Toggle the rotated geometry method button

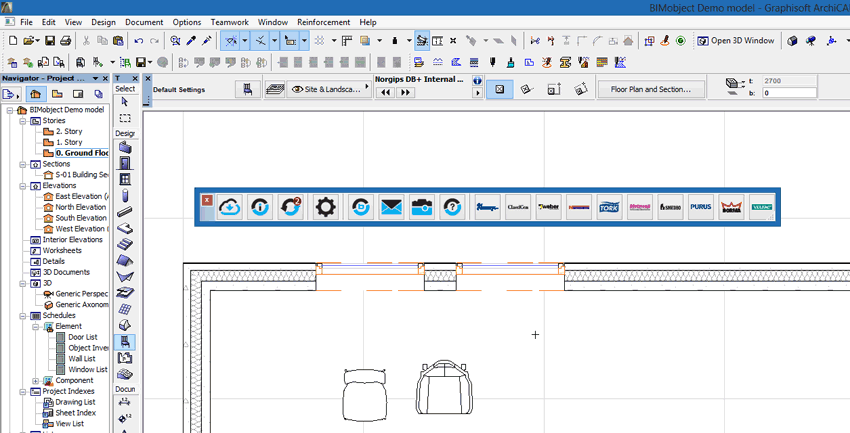(526, 89)
